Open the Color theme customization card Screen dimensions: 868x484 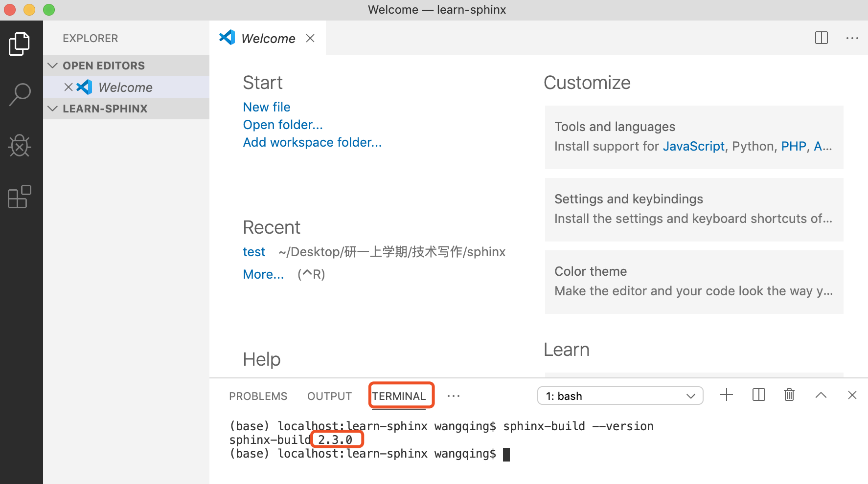click(x=694, y=282)
